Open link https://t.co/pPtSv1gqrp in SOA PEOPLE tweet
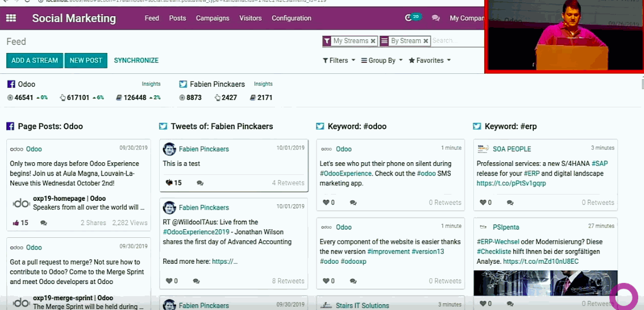This screenshot has width=644, height=310. point(511,183)
